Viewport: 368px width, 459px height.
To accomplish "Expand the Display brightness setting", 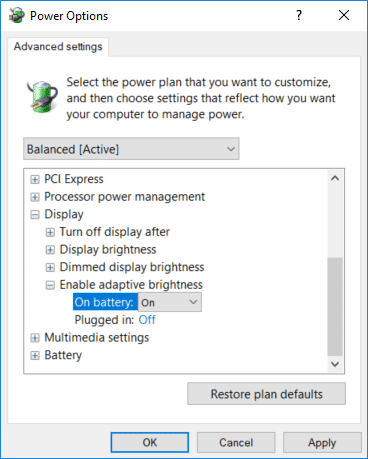I will click(50, 250).
